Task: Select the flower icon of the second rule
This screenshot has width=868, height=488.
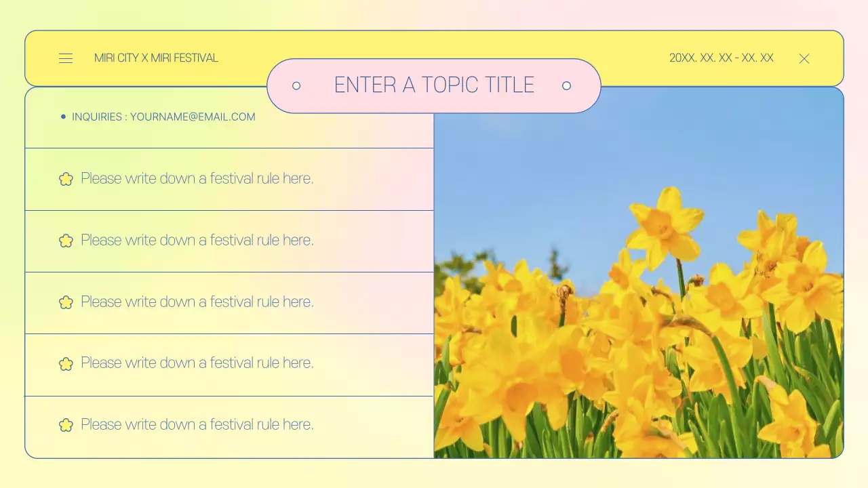Action: 66,241
